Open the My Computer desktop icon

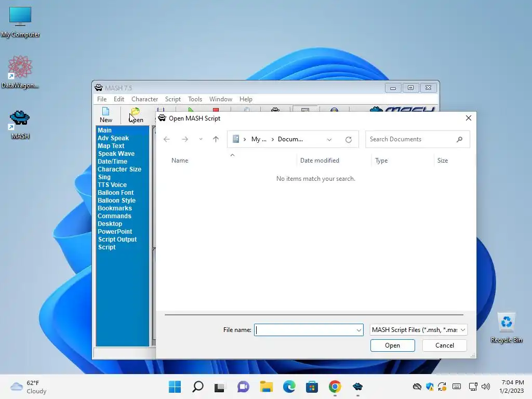click(x=20, y=22)
